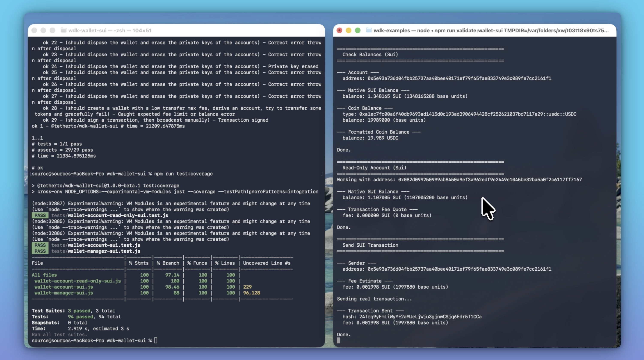Click the '# tests = 1/1 pass' line
This screenshot has width=644, height=360.
57,144
